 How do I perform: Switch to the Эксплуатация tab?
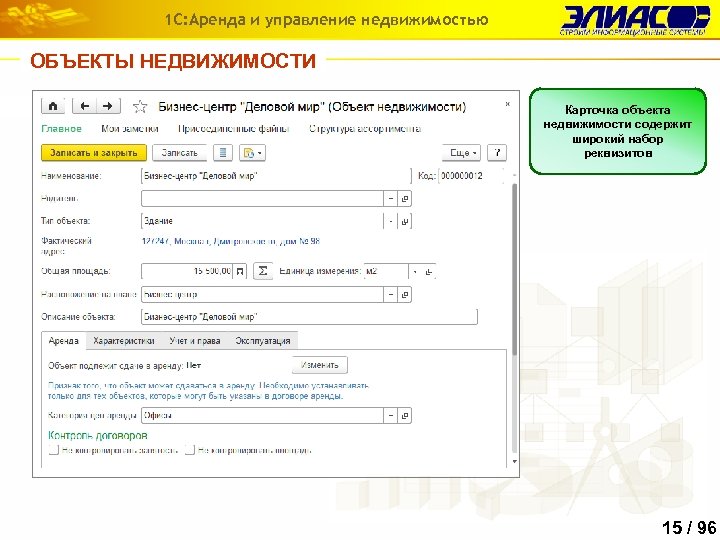tap(263, 341)
